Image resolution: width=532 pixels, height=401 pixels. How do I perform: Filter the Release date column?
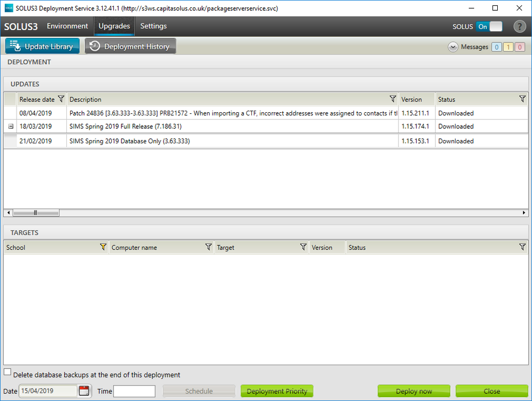[x=61, y=99]
